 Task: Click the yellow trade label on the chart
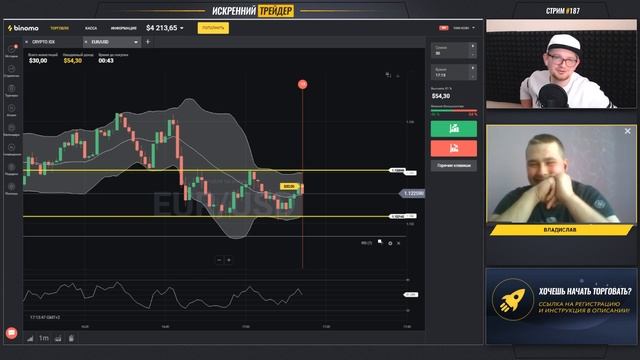289,187
